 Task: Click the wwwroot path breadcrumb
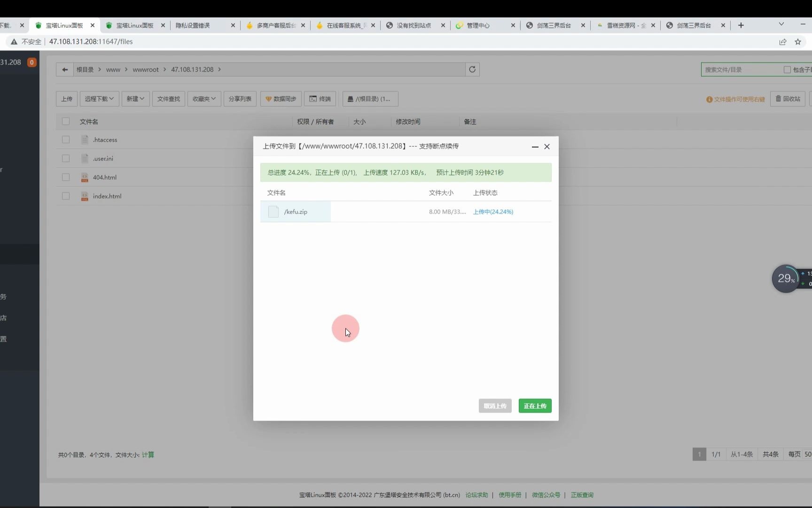point(146,70)
